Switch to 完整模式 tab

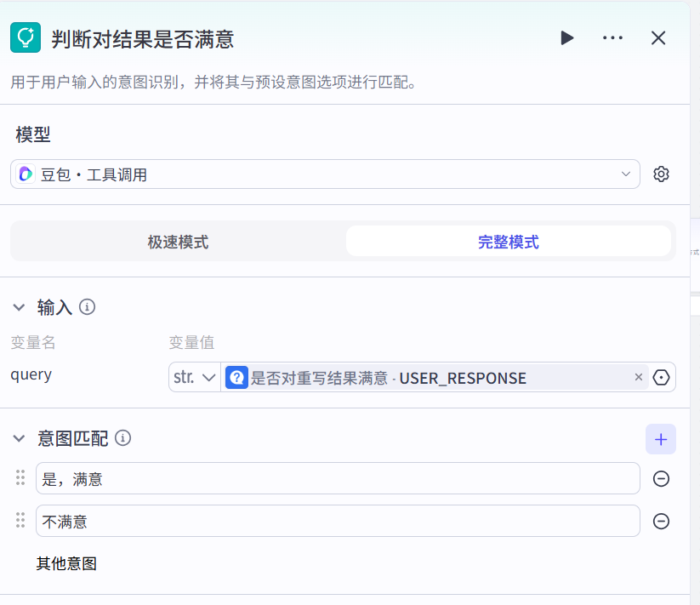point(508,242)
